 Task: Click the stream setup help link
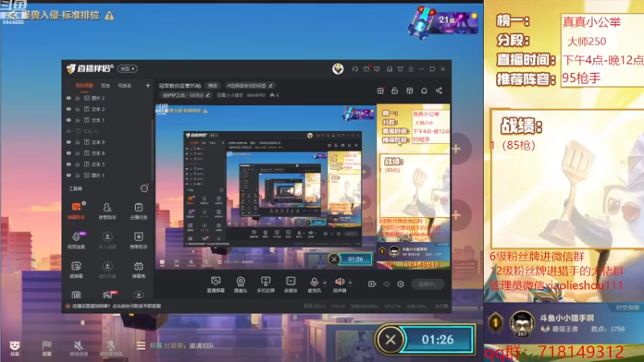click(x=117, y=306)
